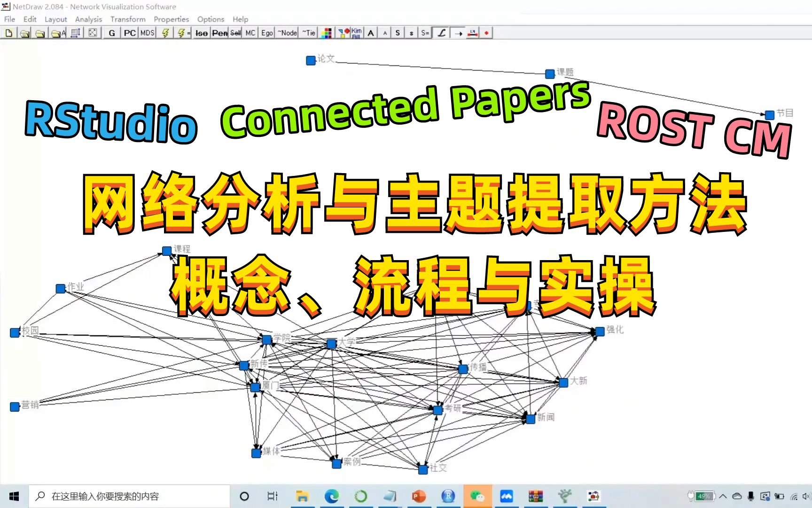Click the MC main component button
The image size is (812, 508).
click(250, 33)
